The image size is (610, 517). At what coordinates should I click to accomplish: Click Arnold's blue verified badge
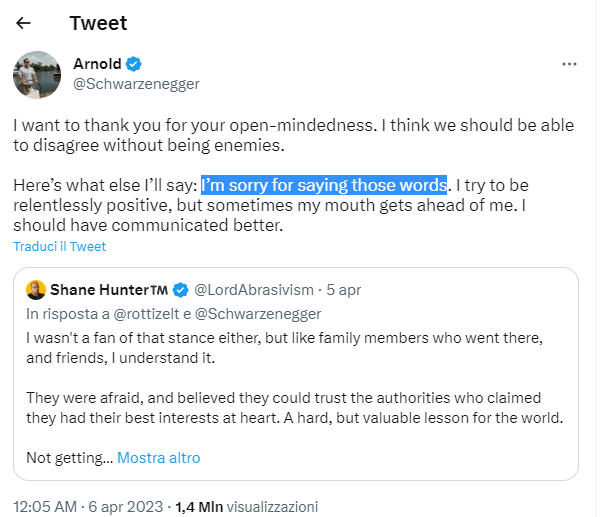click(134, 65)
